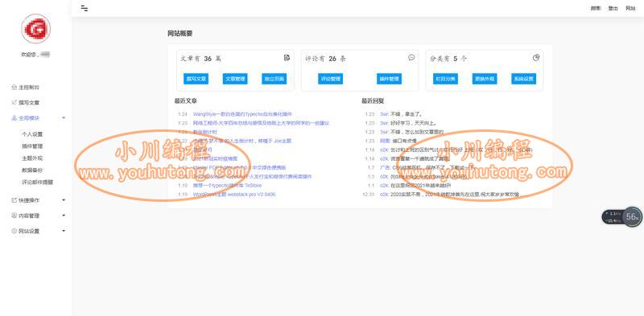The width and height of the screenshot is (644, 316).
Task: Click the blue 插件管理 button in 评论 card
Action: coord(389,79)
